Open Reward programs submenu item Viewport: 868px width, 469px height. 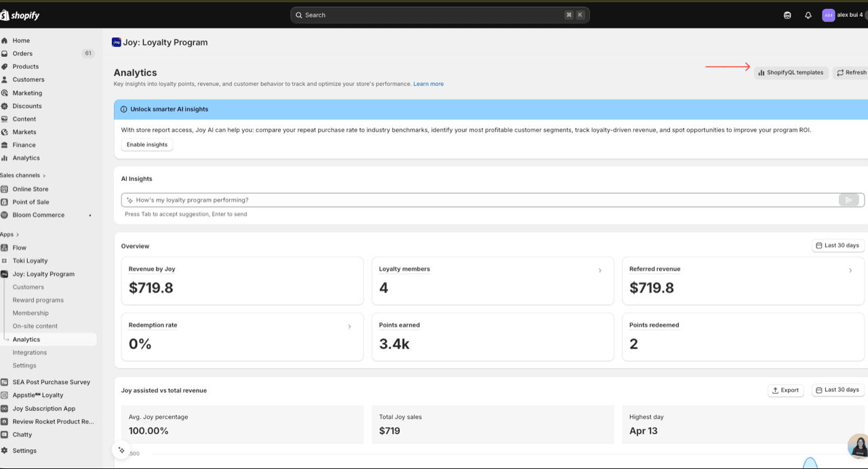[x=38, y=300]
